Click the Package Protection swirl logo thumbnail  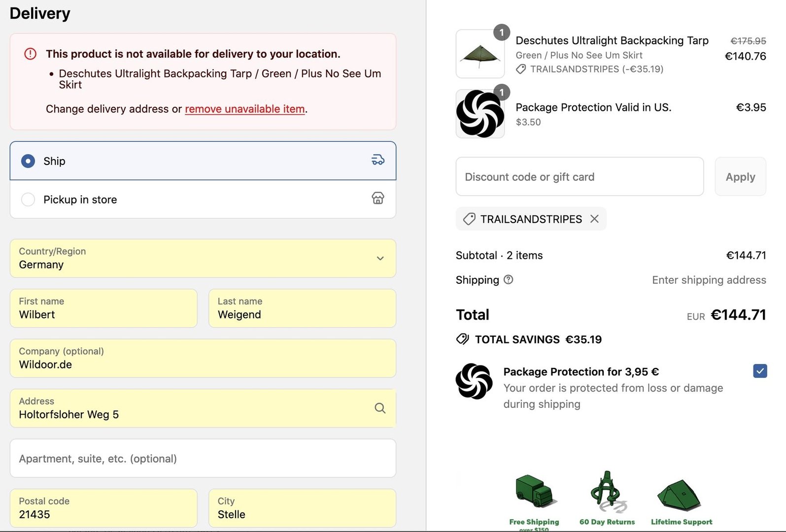[480, 114]
